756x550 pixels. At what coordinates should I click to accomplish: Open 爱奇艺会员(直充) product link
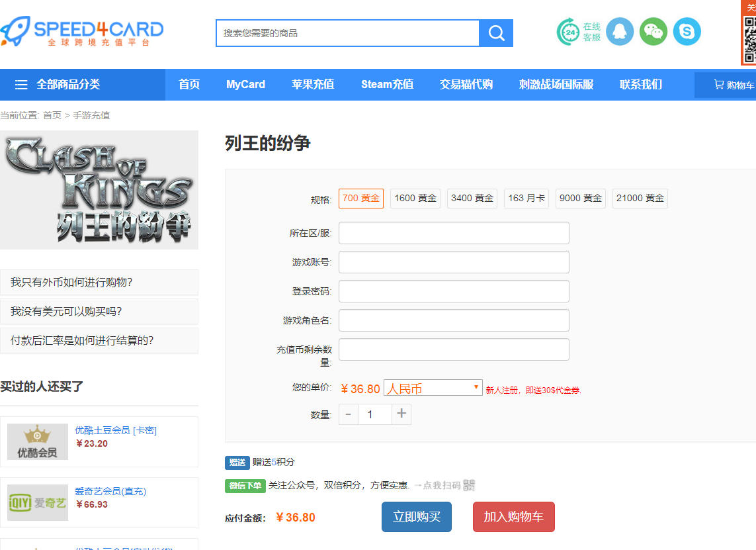pos(110,491)
